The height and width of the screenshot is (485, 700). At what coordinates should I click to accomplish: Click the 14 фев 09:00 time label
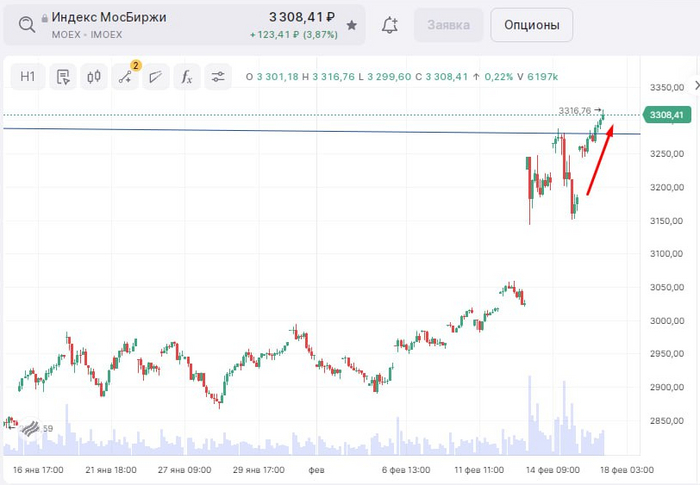tap(554, 469)
